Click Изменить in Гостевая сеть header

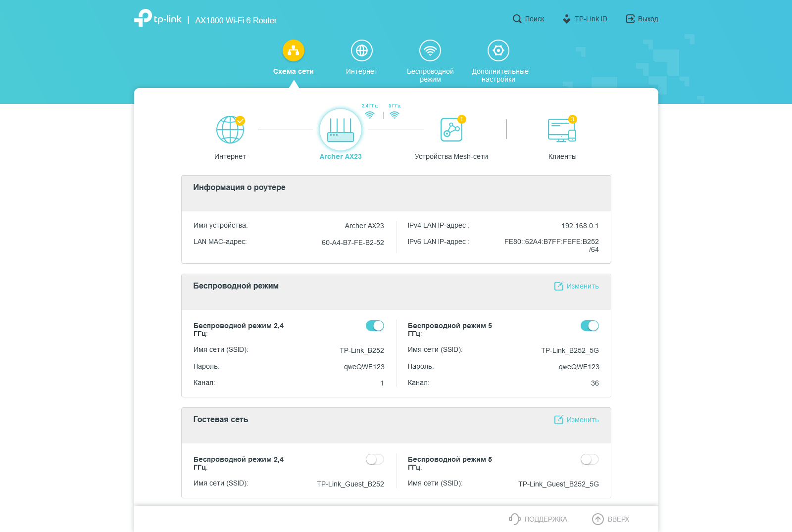pos(583,420)
